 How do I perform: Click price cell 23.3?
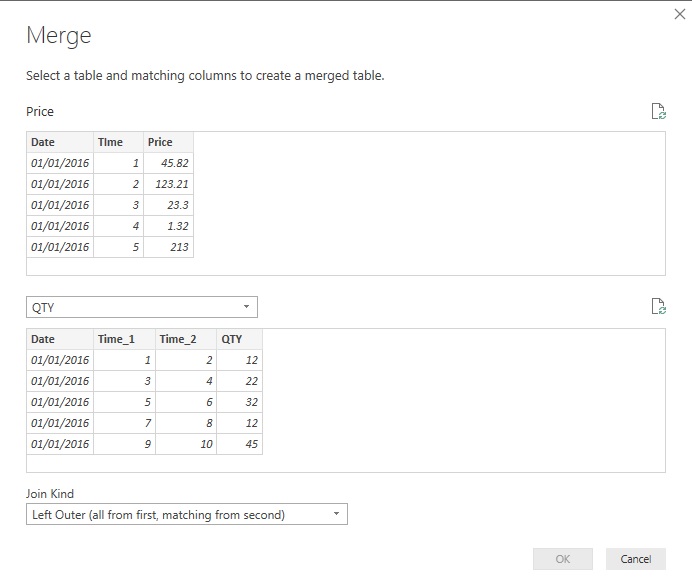(x=168, y=205)
